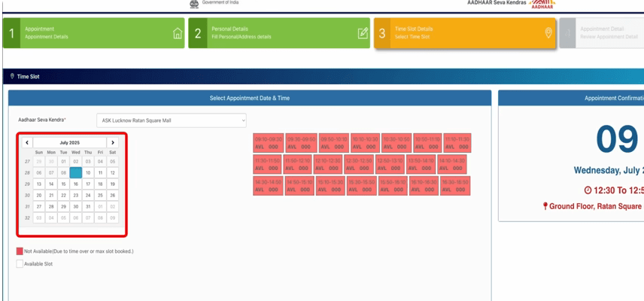This screenshot has width=644, height=301.
Task: Click the white Available Slot legend box
Action: coord(19,264)
